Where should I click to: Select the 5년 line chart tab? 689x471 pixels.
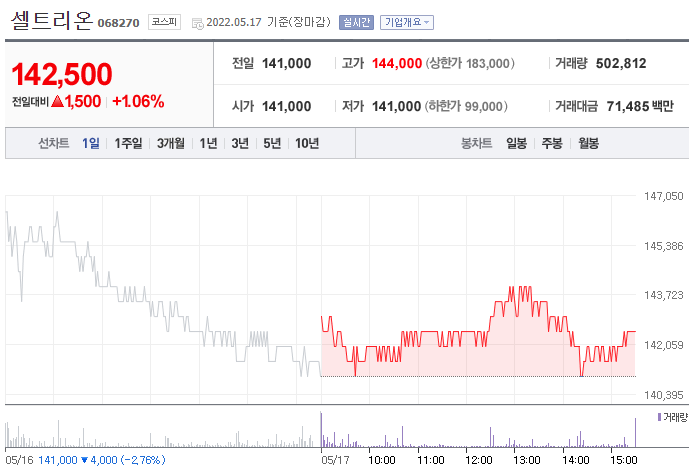point(272,143)
